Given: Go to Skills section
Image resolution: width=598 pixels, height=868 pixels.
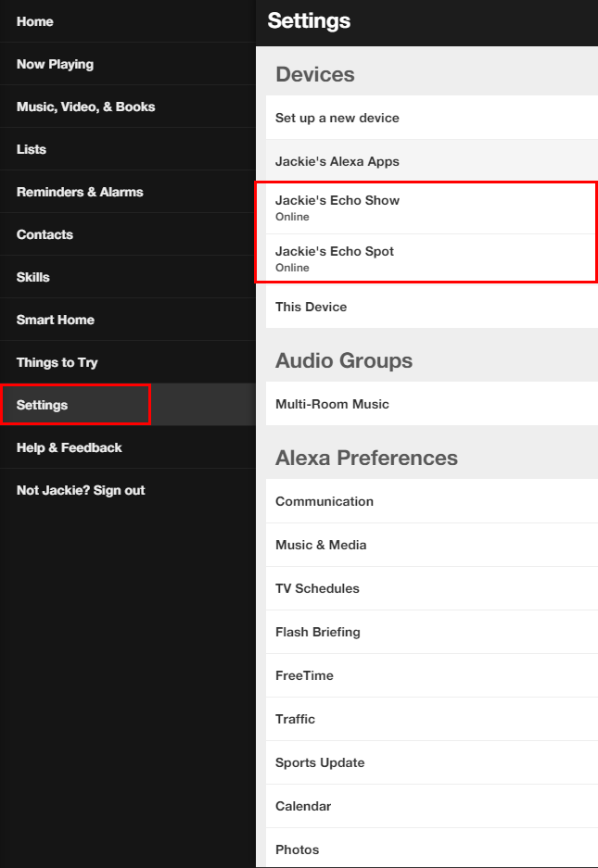Looking at the screenshot, I should [127, 277].
